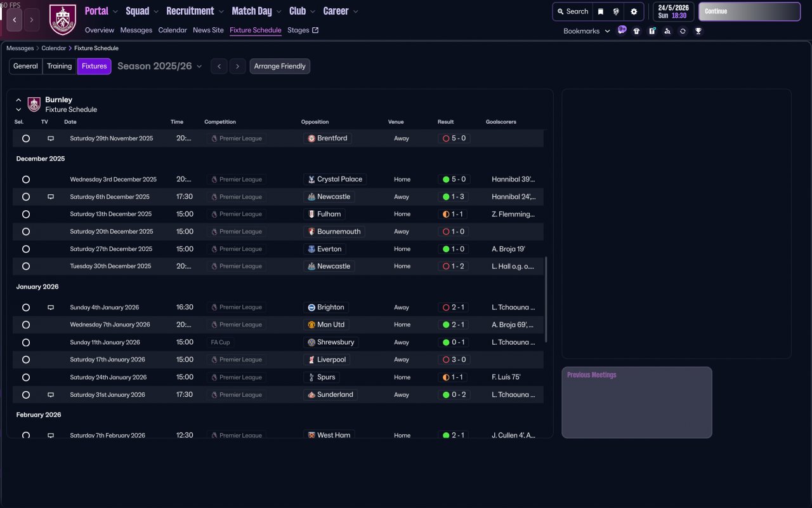812x508 pixels.
Task: Switch to the Training tab
Action: point(59,66)
